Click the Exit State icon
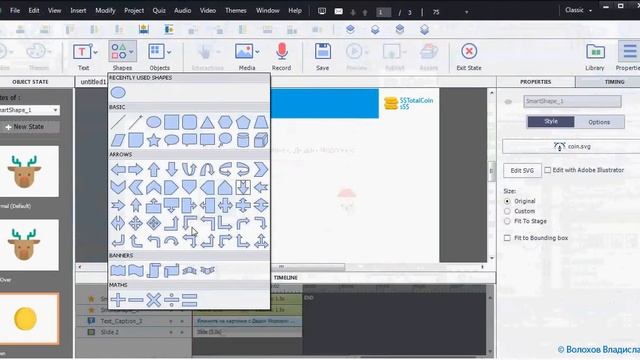 469,51
